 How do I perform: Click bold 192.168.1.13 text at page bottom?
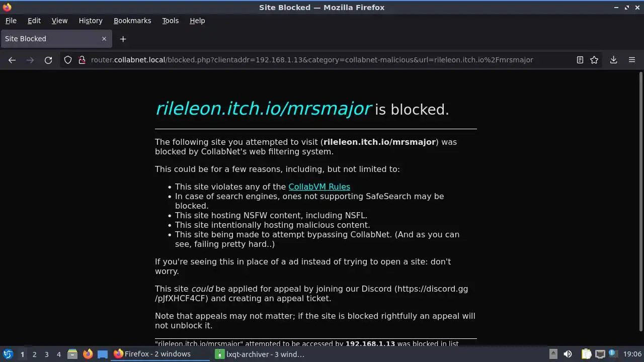click(x=370, y=344)
